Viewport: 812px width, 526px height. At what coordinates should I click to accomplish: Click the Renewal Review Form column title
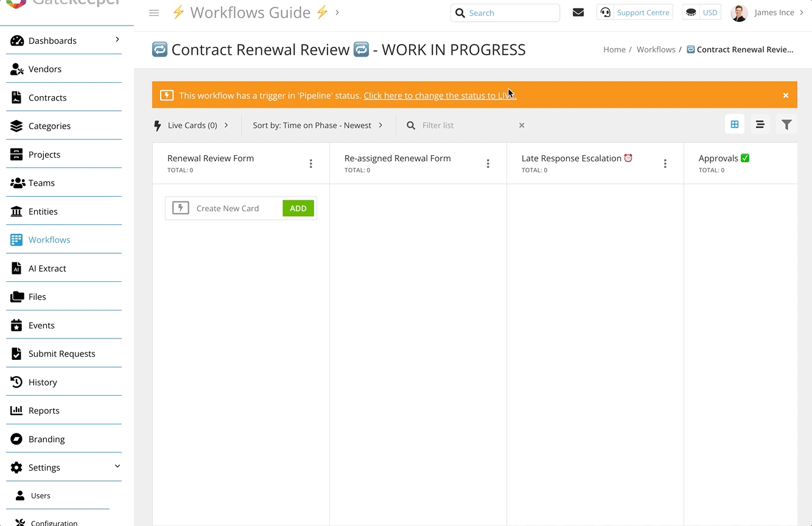(x=211, y=158)
